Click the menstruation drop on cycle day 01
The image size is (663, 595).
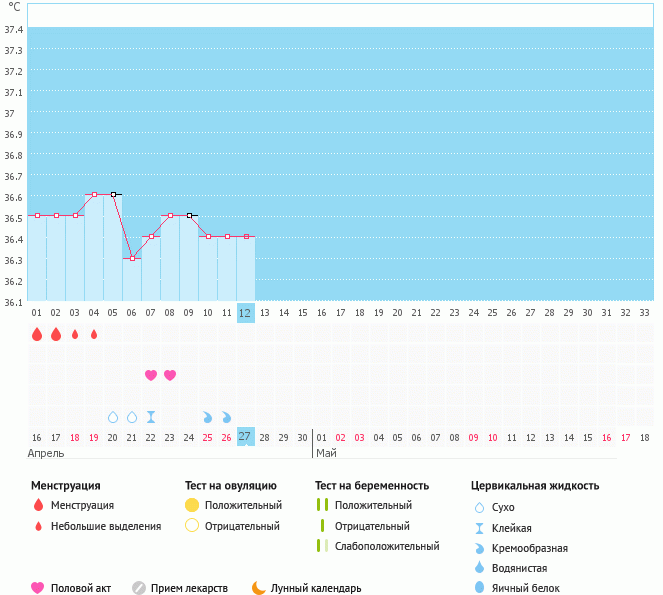pos(37,334)
